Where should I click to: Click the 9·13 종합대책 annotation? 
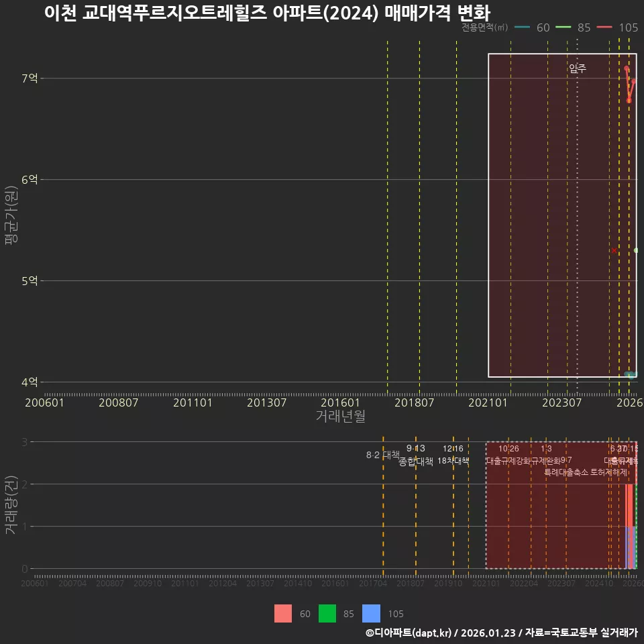coord(416,455)
